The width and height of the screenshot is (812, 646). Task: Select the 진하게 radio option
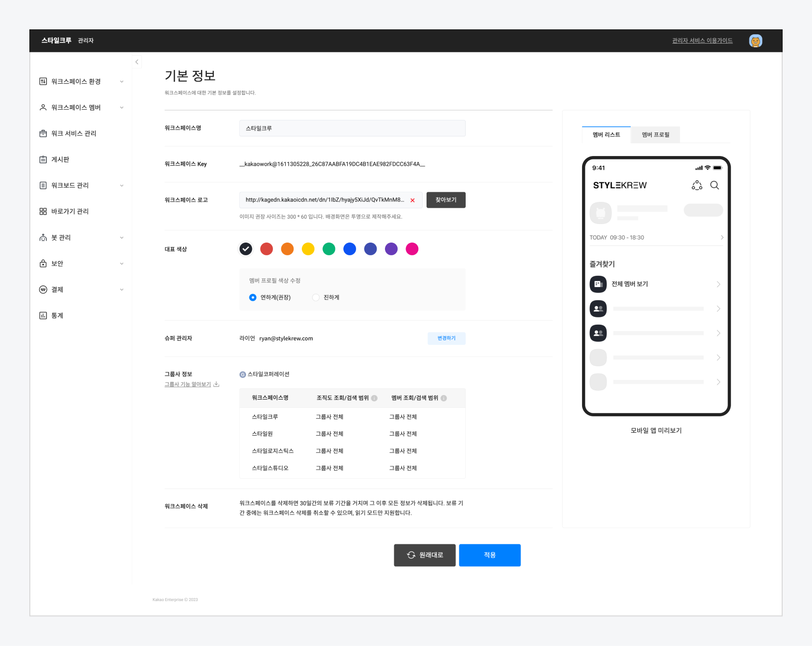click(316, 297)
